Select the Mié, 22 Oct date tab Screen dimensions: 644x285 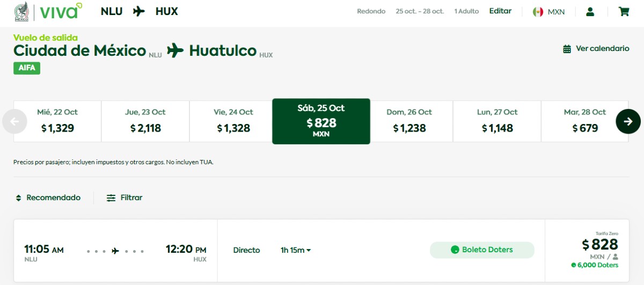pos(57,121)
